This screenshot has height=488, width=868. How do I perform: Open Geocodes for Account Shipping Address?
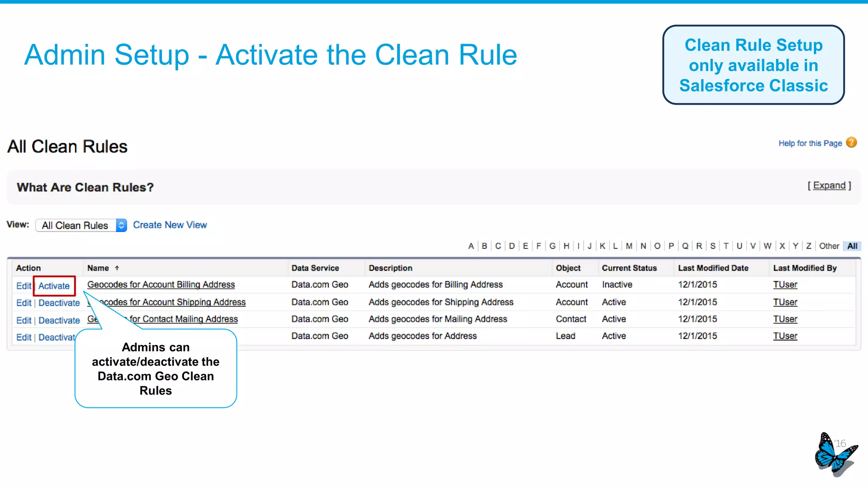pyautogui.click(x=167, y=302)
